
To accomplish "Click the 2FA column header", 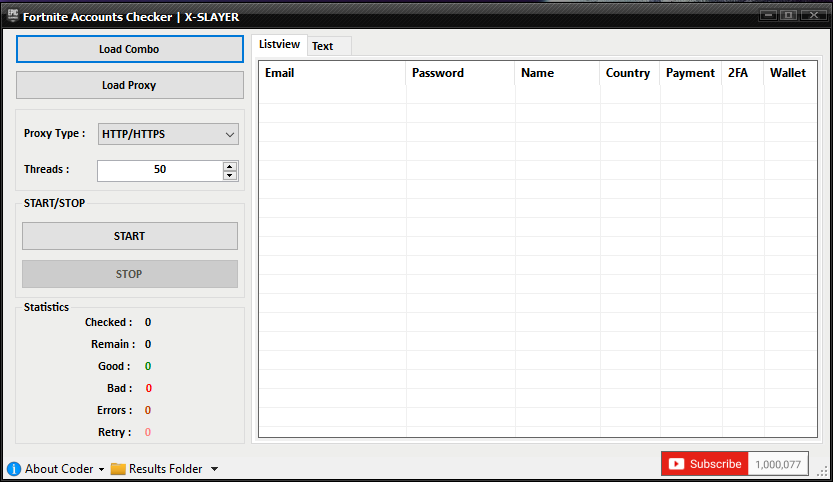I will 743,73.
